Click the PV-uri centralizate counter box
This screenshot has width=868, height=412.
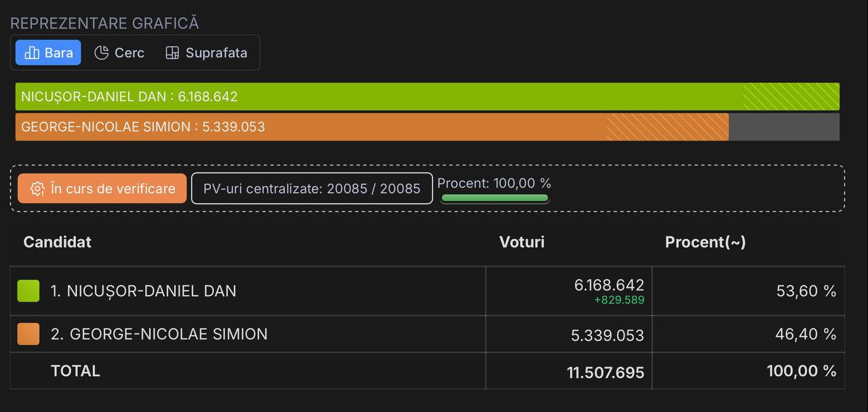(x=312, y=189)
